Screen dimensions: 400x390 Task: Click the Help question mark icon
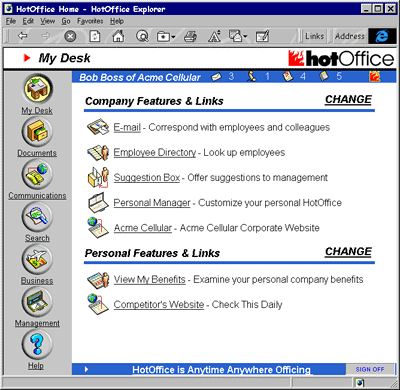[x=37, y=344]
